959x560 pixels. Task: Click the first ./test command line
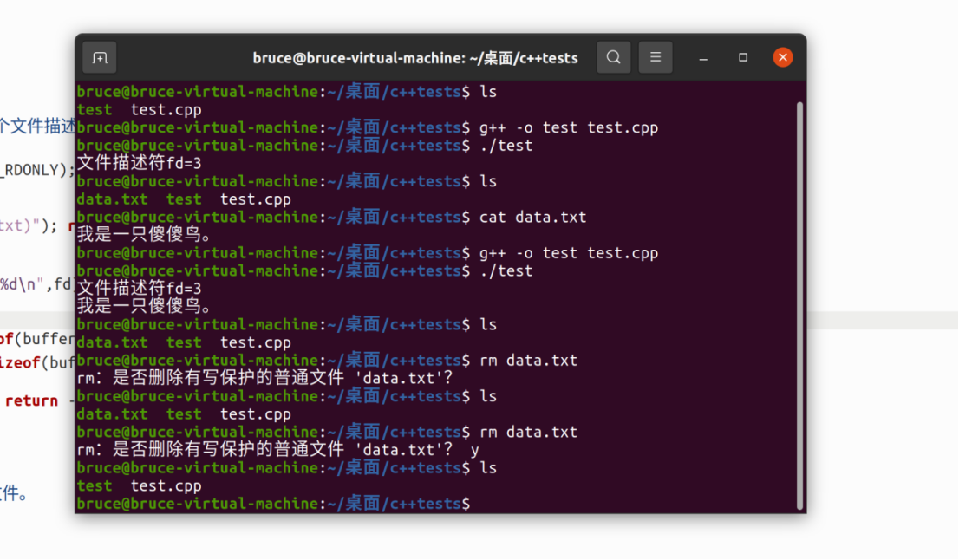click(506, 146)
